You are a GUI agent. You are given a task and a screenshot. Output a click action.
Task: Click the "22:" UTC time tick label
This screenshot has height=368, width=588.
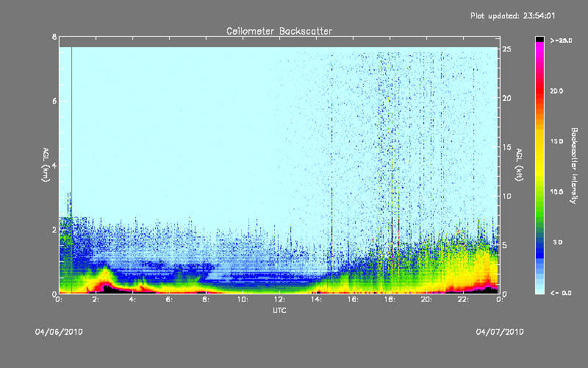(x=463, y=300)
